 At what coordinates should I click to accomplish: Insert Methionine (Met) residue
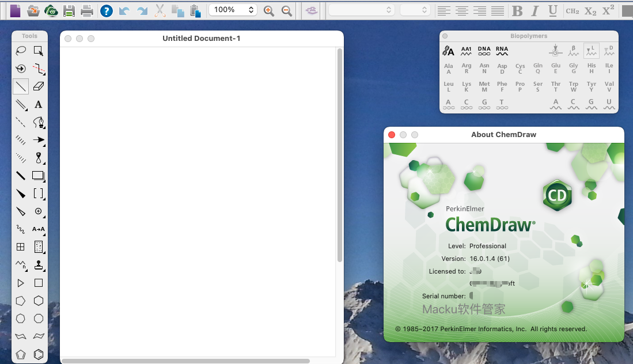(484, 86)
